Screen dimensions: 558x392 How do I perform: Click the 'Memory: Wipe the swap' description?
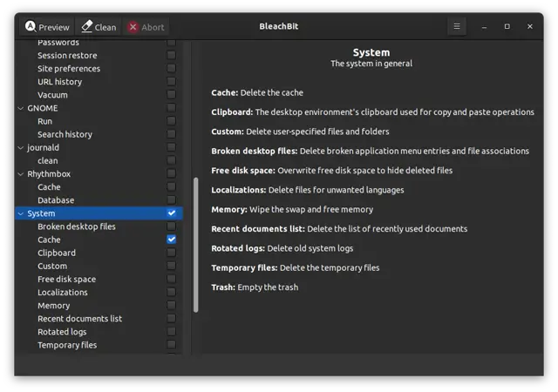[x=292, y=210]
